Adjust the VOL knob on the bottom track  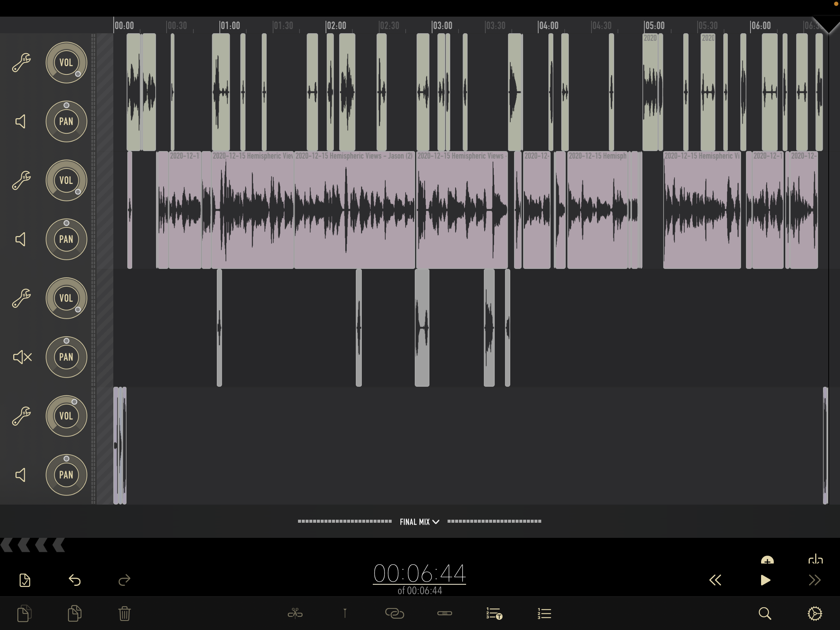click(66, 416)
